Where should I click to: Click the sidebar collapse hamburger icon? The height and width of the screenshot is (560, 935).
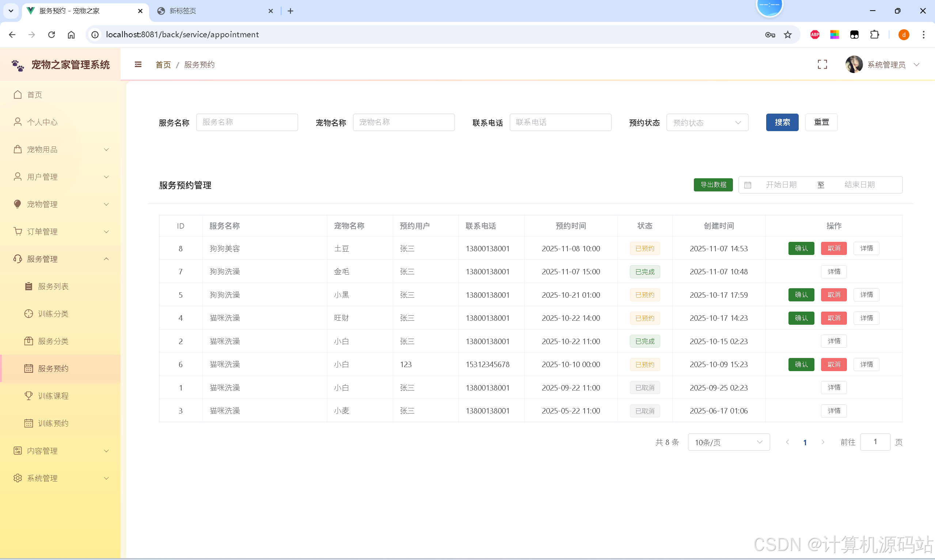click(x=138, y=65)
